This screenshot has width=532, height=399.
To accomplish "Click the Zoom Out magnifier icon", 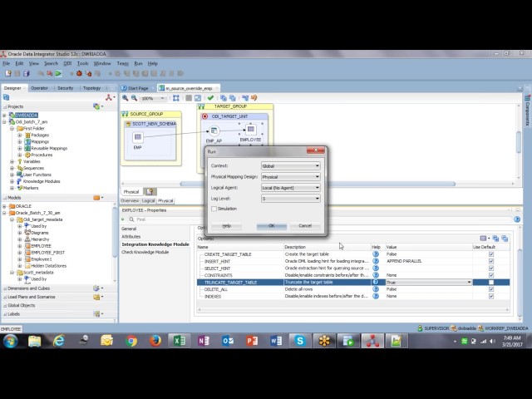I will [x=135, y=98].
